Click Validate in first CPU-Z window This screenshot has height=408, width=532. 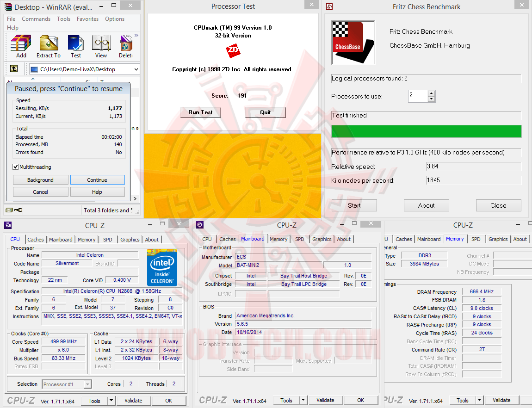point(133,401)
